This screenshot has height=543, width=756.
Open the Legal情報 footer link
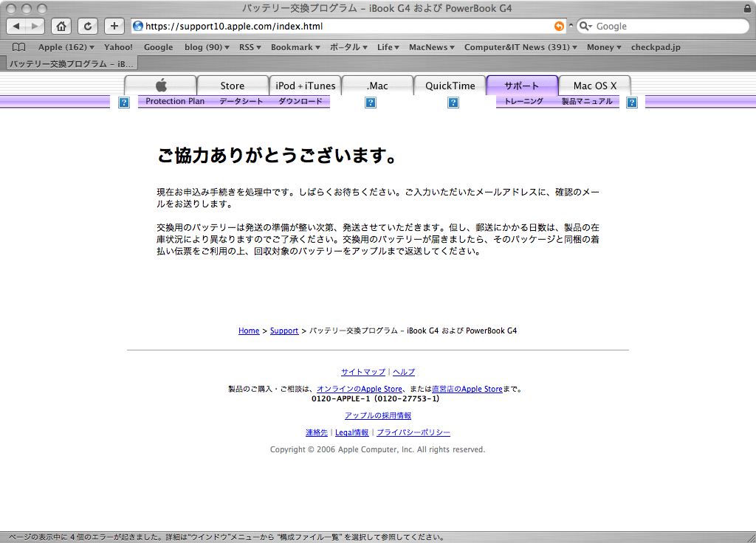[x=352, y=432]
